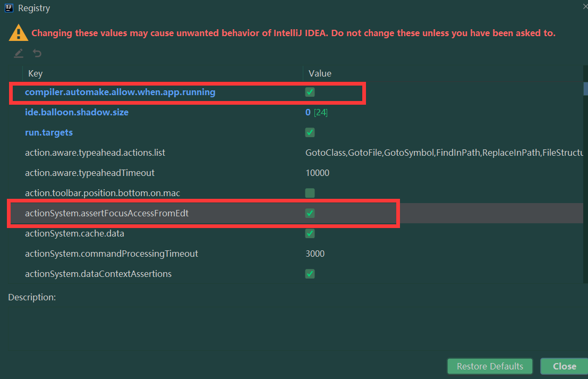Enable action.toolbar.position.bottom.on.mac checkbox
This screenshot has width=588, height=379.
click(x=310, y=193)
